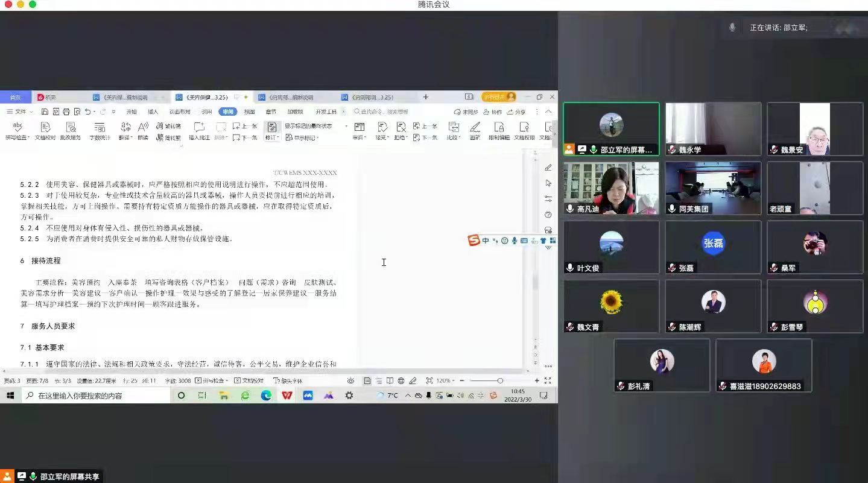868x483 pixels.
Task: Click the 分享 share button
Action: [516, 112]
